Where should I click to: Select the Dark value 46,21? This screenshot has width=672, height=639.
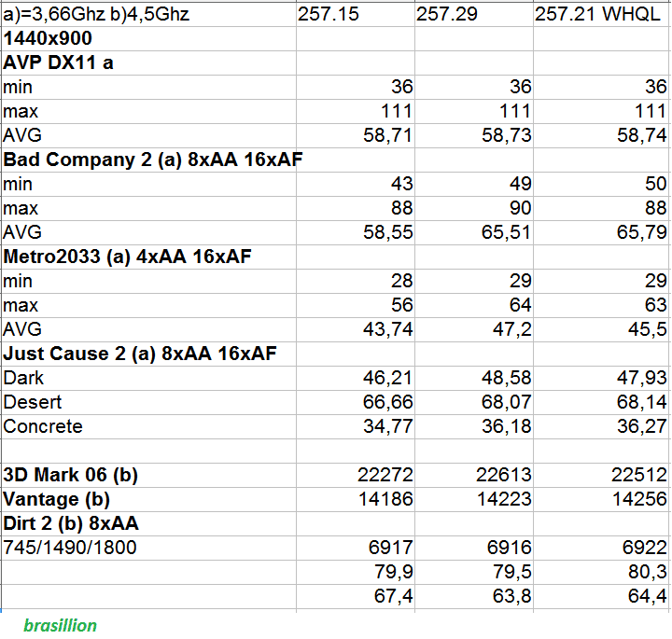(x=356, y=378)
